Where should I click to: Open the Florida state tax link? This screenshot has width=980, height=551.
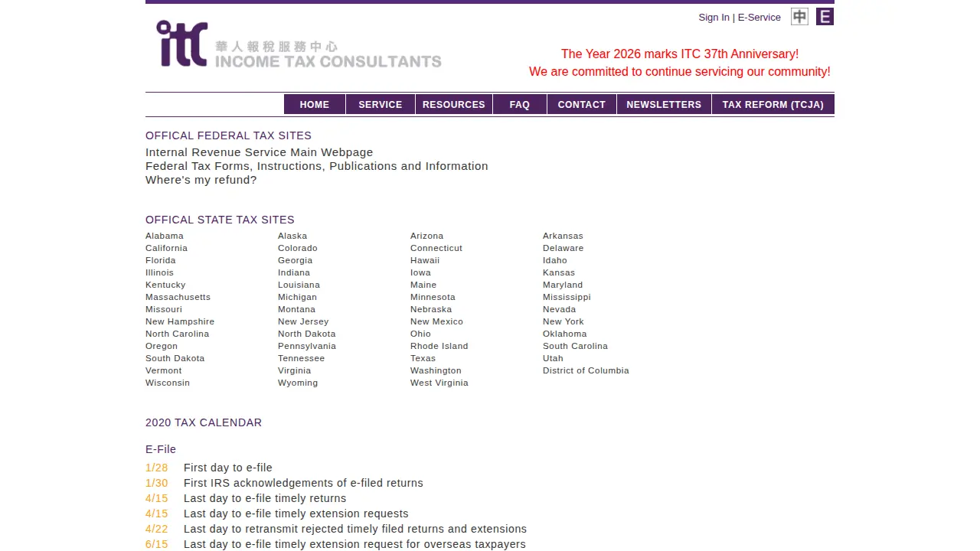tap(161, 260)
